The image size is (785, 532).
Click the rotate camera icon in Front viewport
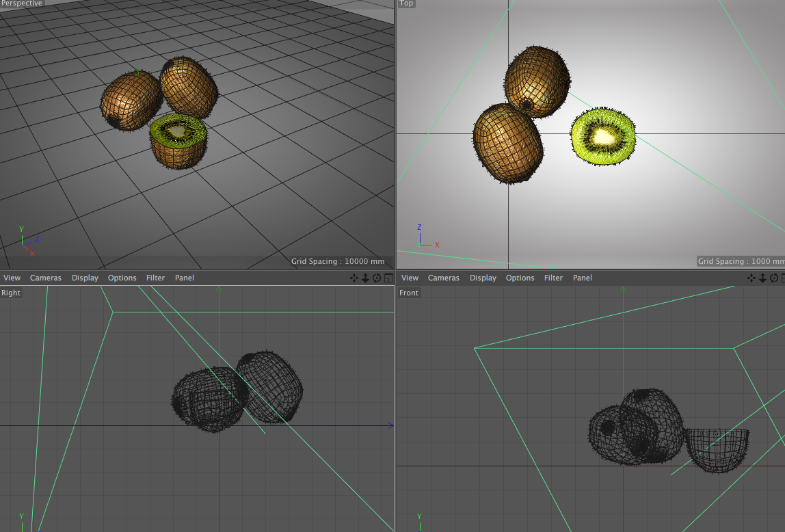(774, 278)
